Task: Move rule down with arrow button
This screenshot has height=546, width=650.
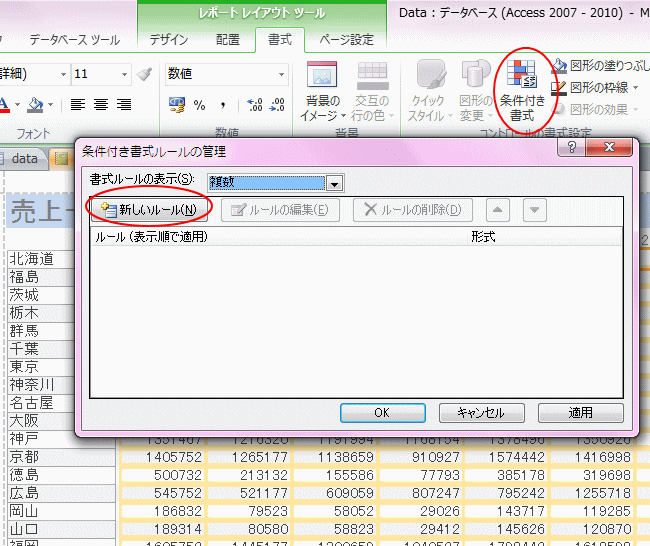Action: [x=535, y=210]
